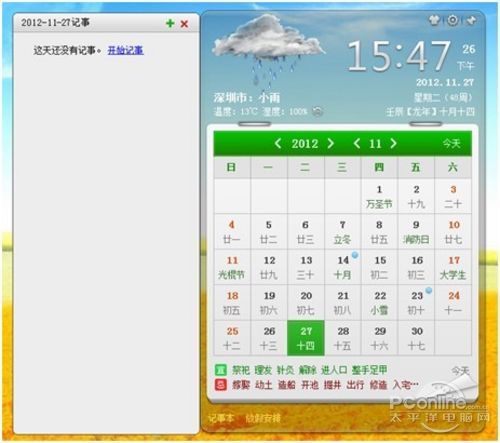Open the 11 month selector

(x=375, y=144)
